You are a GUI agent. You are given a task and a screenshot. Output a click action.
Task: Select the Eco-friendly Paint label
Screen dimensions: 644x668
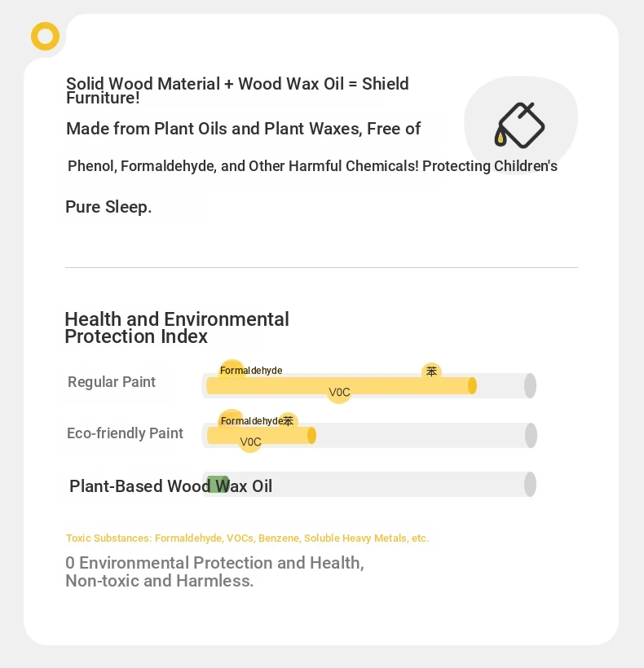point(125,433)
